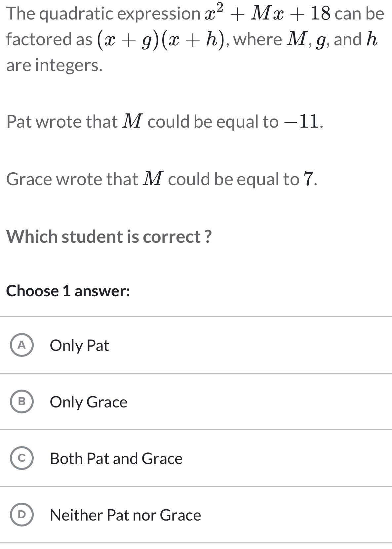This screenshot has height=549, width=392.
Task: Click the words "Grace wrote that"
Action: [x=72, y=179]
